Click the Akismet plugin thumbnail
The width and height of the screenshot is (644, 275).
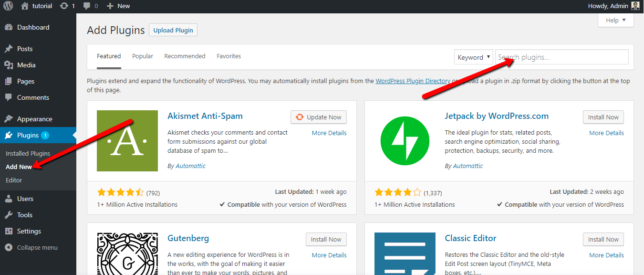tap(127, 141)
